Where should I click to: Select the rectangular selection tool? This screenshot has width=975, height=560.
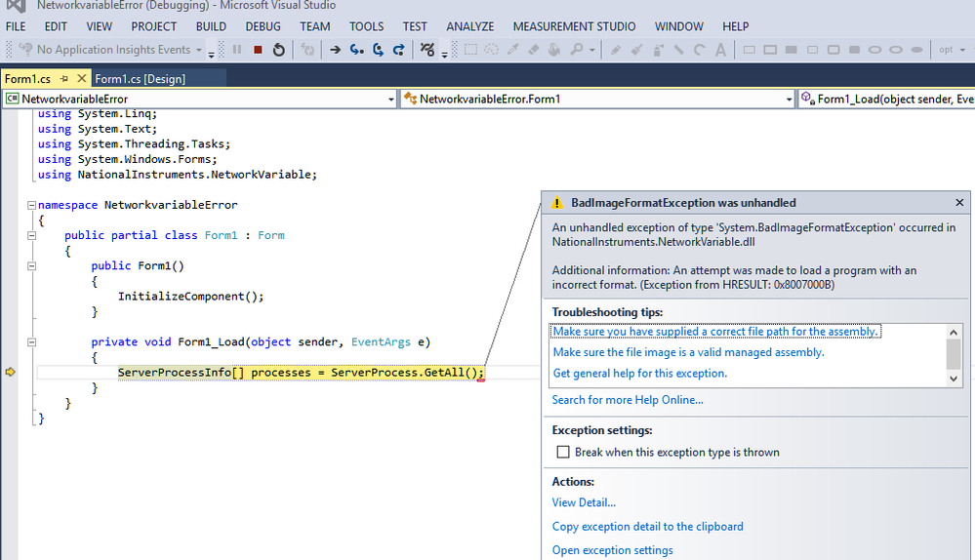point(470,50)
